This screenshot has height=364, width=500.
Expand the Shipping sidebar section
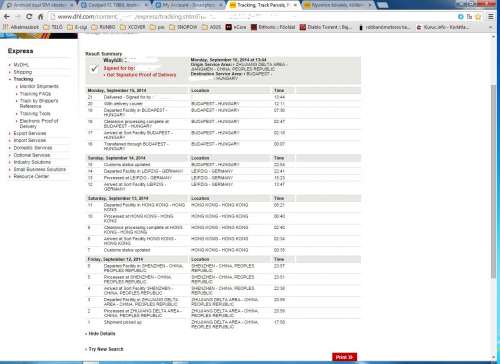pyautogui.click(x=23, y=72)
